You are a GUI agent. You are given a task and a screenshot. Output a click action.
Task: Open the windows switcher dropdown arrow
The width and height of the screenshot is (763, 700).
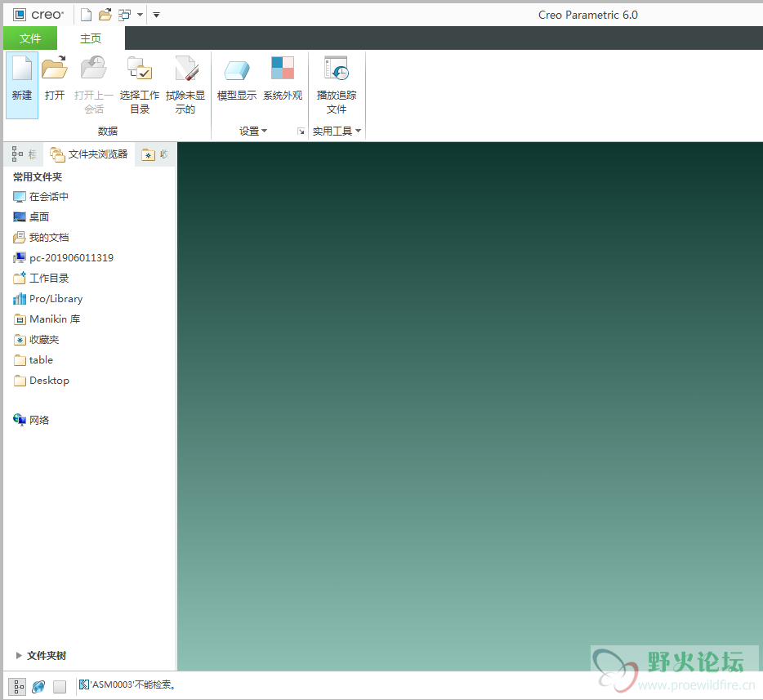pyautogui.click(x=141, y=15)
